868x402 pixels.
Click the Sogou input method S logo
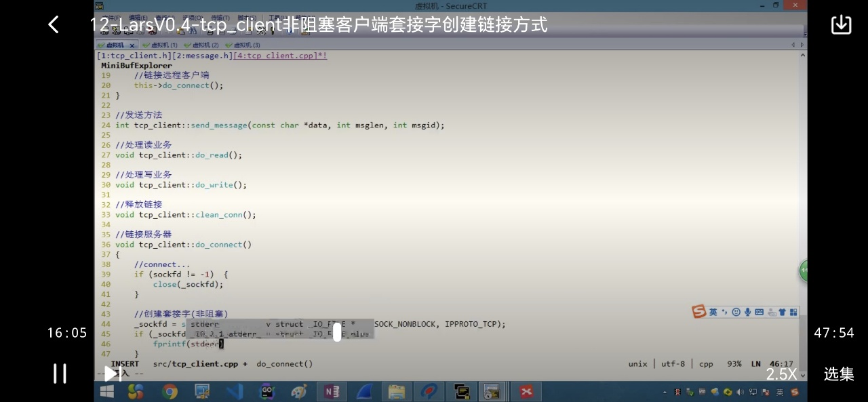(x=699, y=312)
